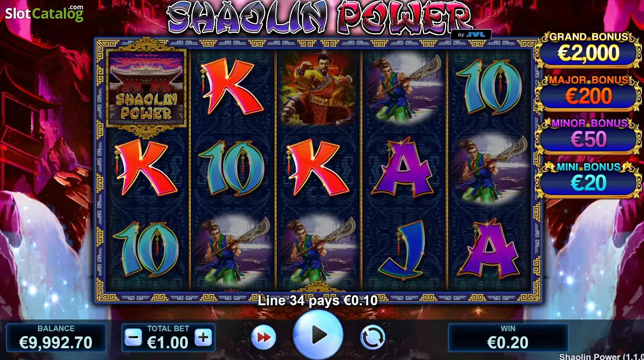The height and width of the screenshot is (360, 644).
Task: Click the Shaolin Power game title logo
Action: (320, 18)
